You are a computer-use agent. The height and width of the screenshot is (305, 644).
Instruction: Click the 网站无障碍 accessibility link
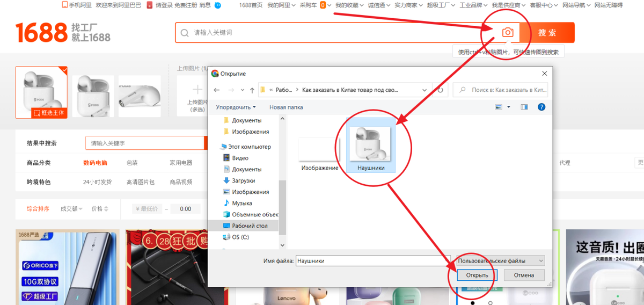pyautogui.click(x=609, y=5)
